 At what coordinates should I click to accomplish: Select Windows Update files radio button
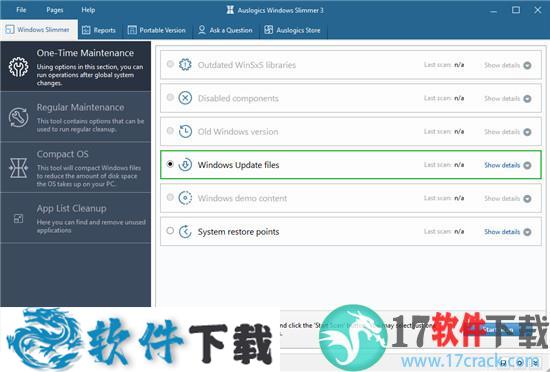[170, 164]
